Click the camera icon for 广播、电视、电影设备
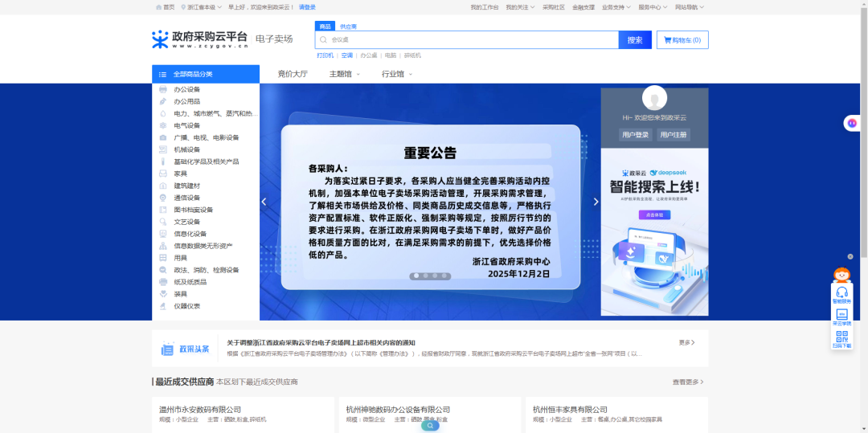Screen dimensions: 868x433 pyautogui.click(x=162, y=137)
